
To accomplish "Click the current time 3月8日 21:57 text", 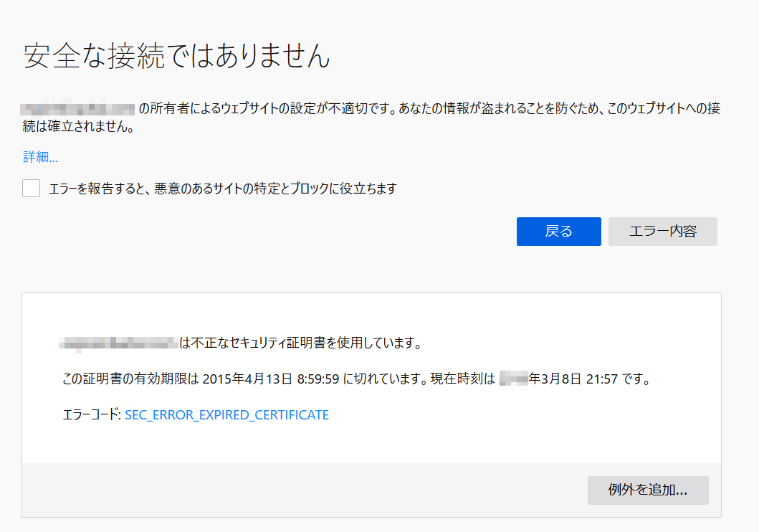I will [x=573, y=379].
